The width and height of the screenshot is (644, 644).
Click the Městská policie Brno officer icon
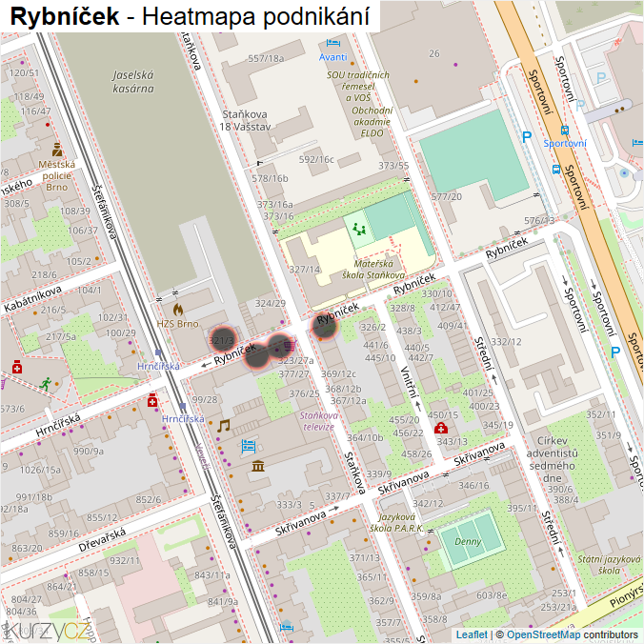[57, 150]
